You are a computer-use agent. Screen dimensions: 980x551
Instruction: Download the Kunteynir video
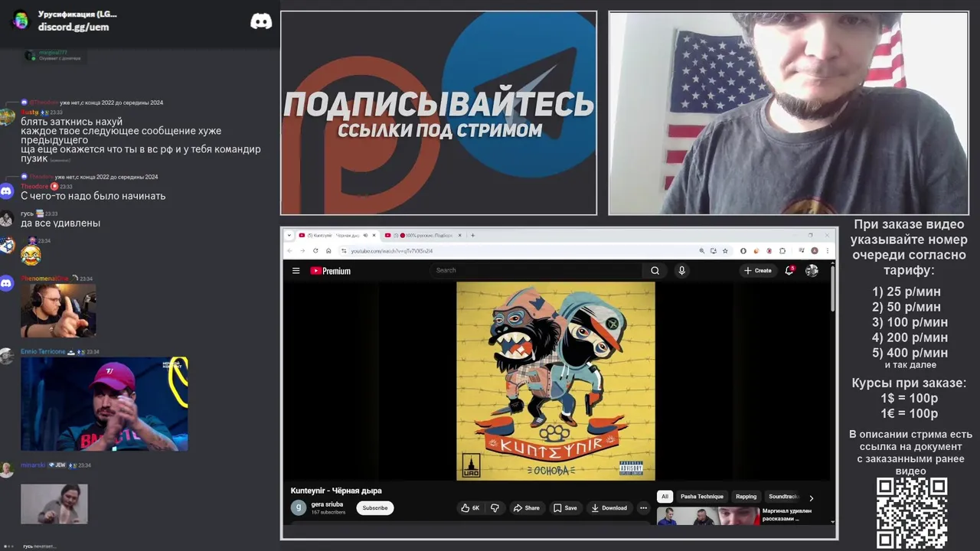(609, 508)
